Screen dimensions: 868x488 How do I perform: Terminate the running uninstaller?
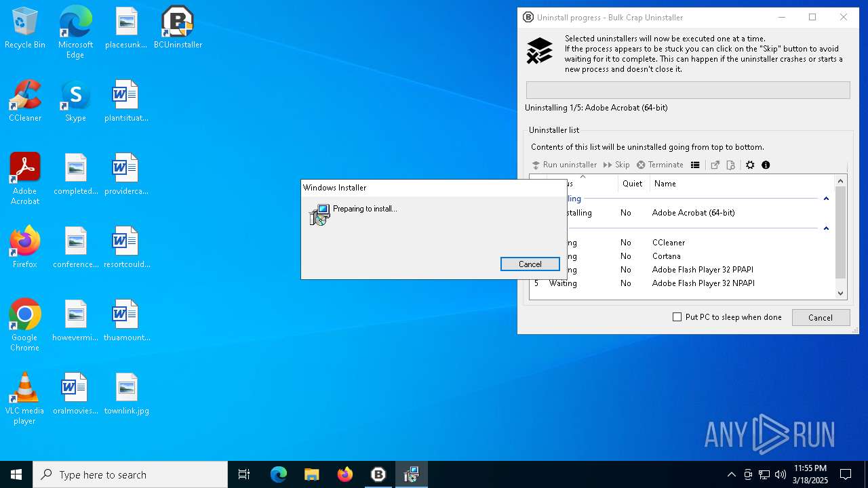point(660,165)
